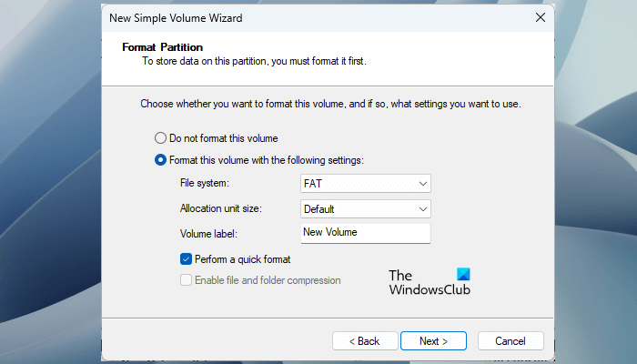Expand the Allocation unit size dropdown
The height and width of the screenshot is (364, 637).
coord(365,208)
